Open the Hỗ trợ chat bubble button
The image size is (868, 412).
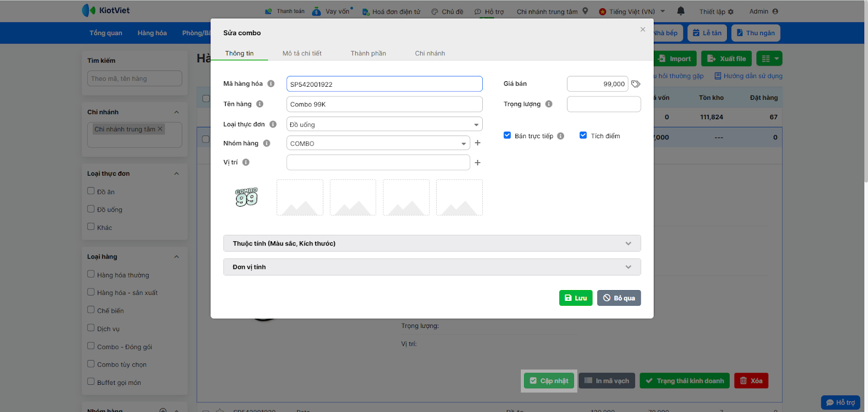(x=840, y=402)
